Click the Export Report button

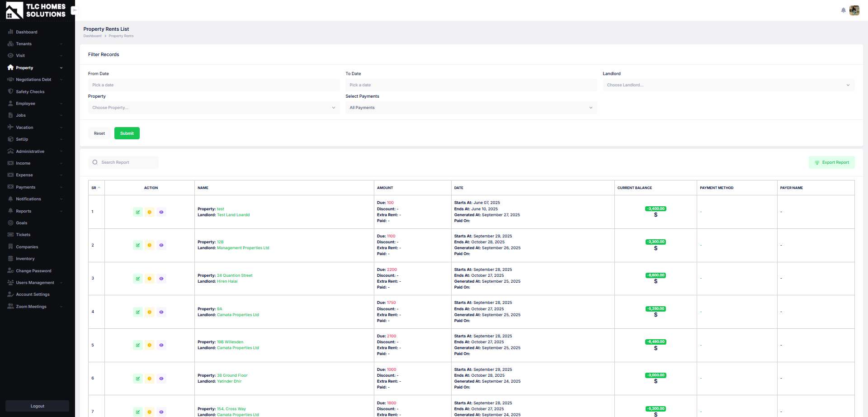click(831, 162)
